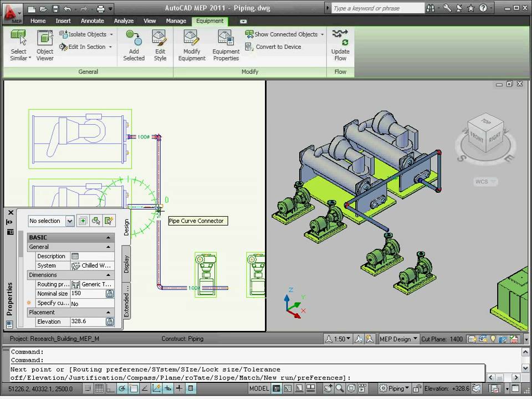The width and height of the screenshot is (532, 399).
Task: Click the binoculars search icon
Action: 431,8
